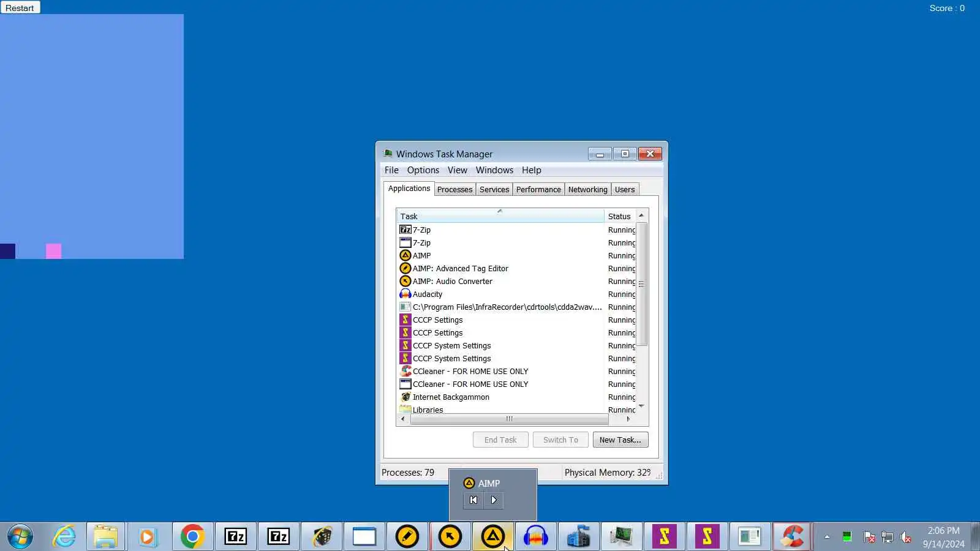This screenshot has height=551, width=980.
Task: Sort by the Status column header
Action: tap(620, 216)
